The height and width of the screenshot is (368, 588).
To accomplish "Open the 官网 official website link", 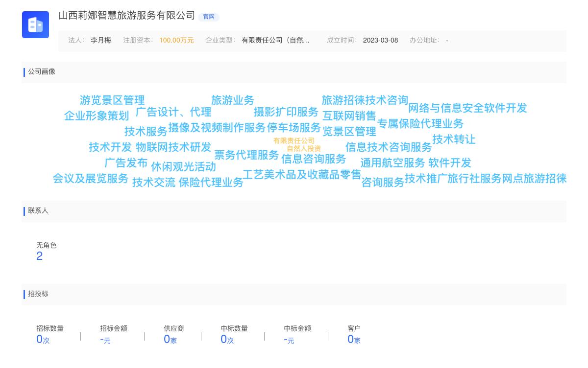I will (x=209, y=17).
